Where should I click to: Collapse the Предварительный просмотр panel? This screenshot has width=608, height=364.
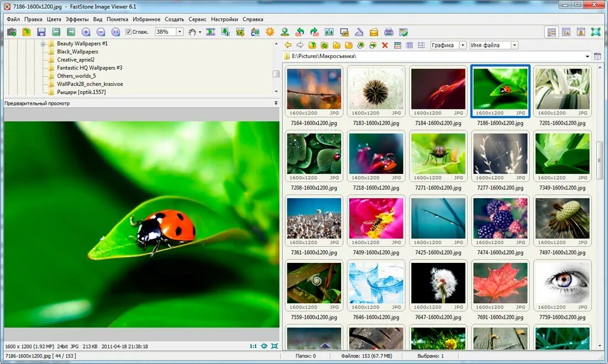pyautogui.click(x=276, y=103)
